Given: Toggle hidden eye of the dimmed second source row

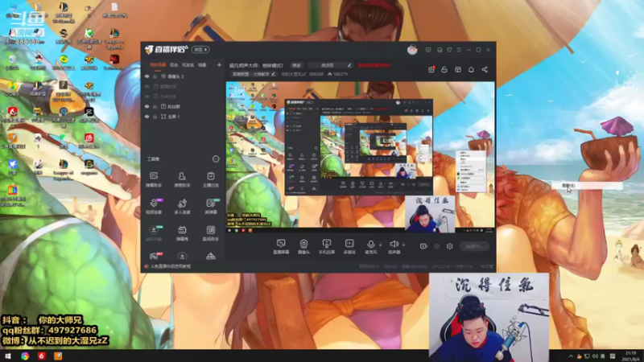Looking at the screenshot, I should tap(147, 86).
